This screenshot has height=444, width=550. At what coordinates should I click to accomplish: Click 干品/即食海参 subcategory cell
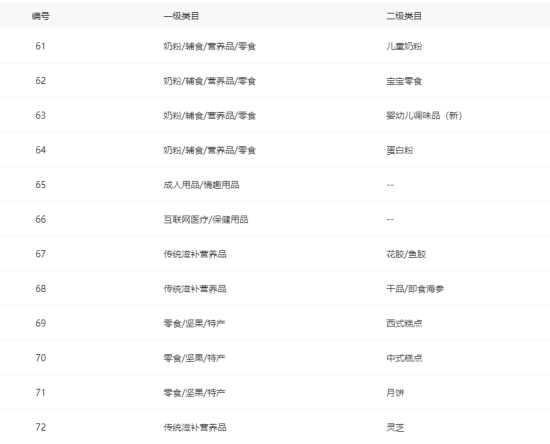(415, 289)
